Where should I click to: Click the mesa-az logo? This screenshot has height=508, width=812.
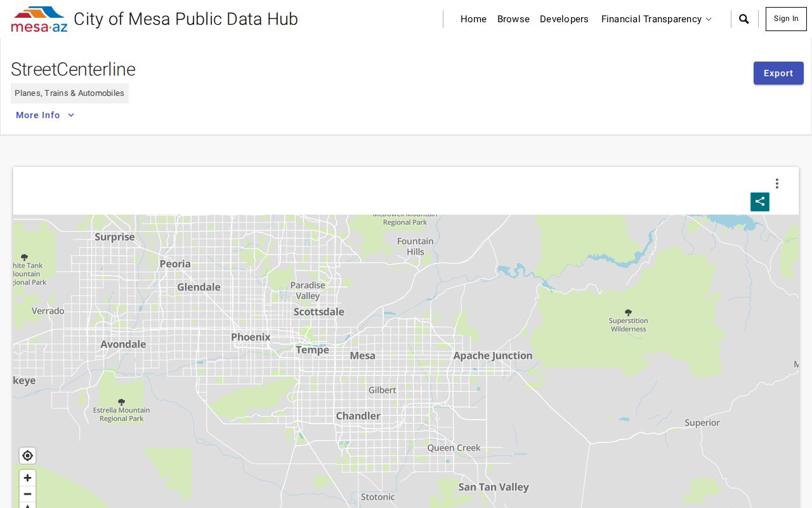(x=39, y=19)
